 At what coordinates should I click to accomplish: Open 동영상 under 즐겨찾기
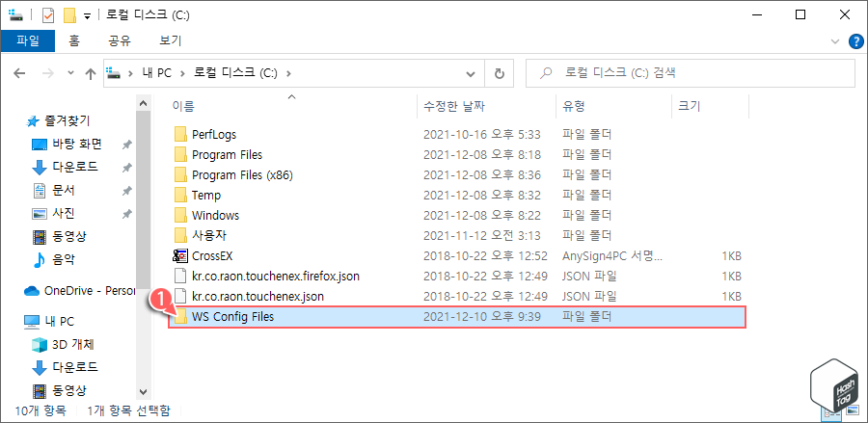tap(69, 237)
